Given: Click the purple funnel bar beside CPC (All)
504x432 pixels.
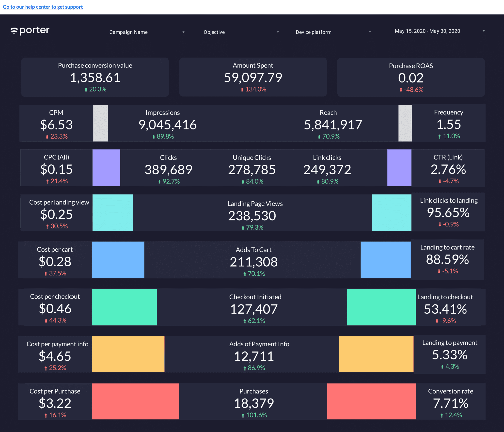Looking at the screenshot, I should [x=106, y=168].
